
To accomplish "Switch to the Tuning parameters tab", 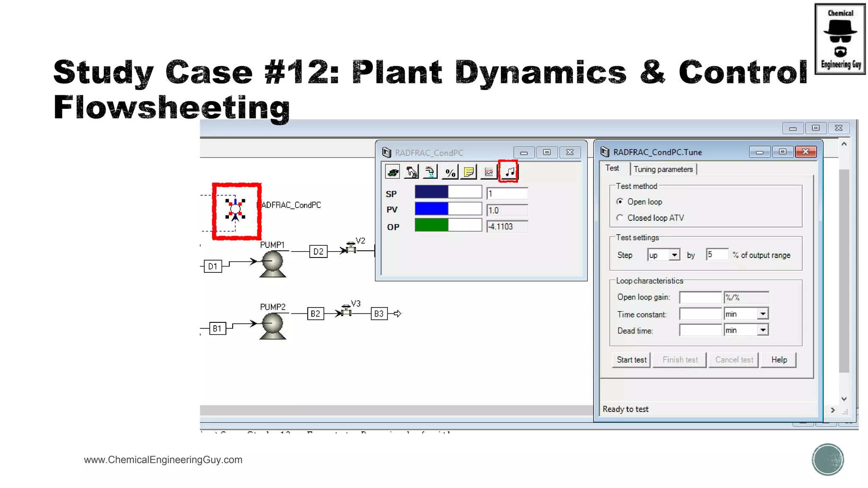I will coord(663,169).
